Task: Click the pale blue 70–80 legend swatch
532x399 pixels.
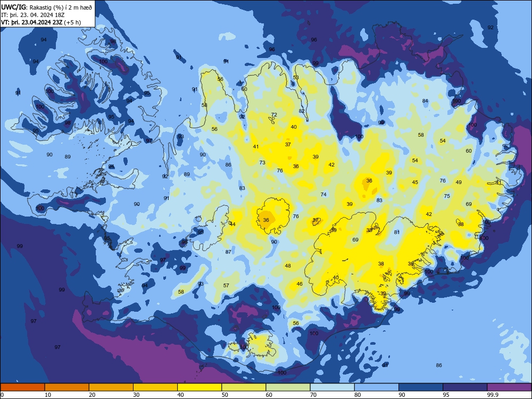Action: [x=332, y=387]
